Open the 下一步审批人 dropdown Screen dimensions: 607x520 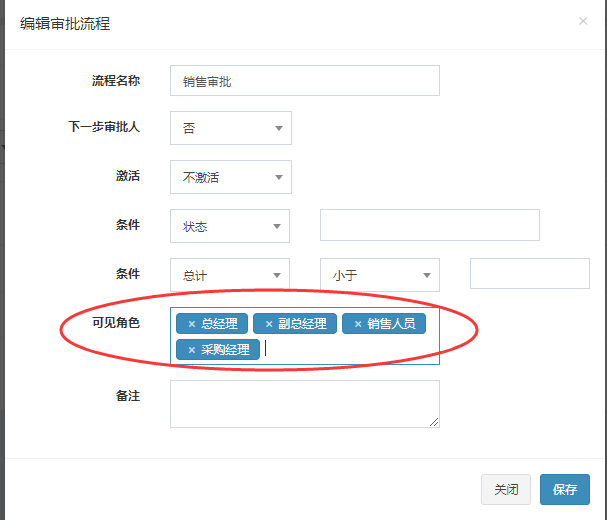click(230, 128)
